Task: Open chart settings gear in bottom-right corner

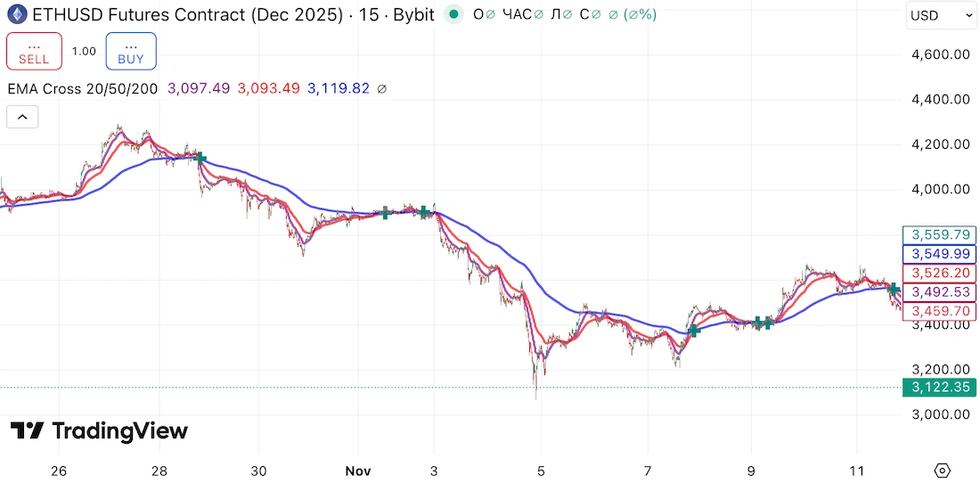Action: pyautogui.click(x=943, y=471)
